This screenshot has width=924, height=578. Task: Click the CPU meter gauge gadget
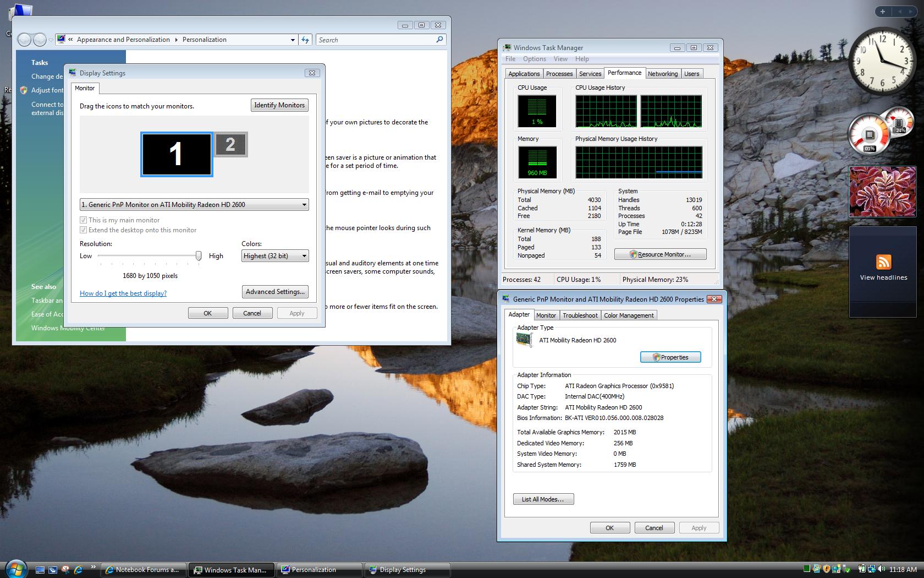coord(870,134)
